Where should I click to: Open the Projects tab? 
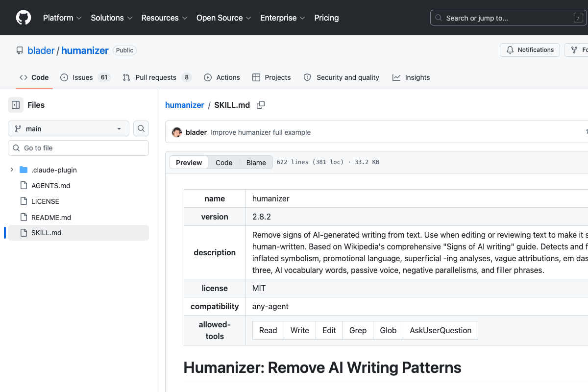(x=271, y=77)
